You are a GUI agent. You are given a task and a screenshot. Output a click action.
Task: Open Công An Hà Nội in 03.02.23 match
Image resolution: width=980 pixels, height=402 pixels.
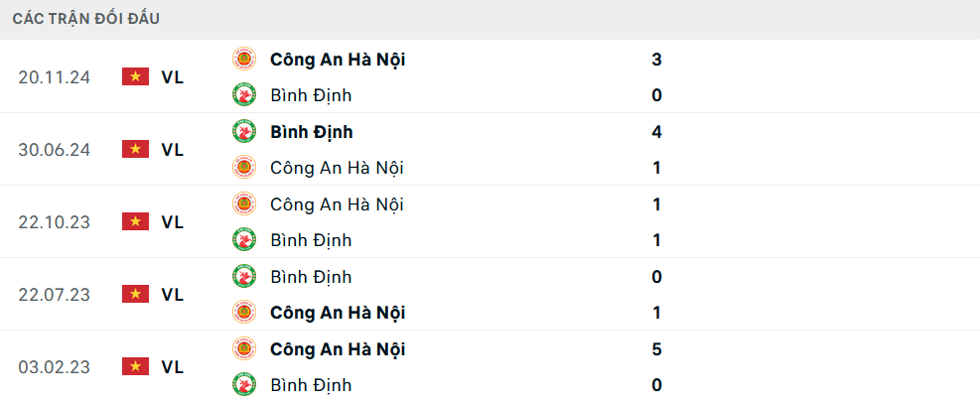[x=338, y=348]
